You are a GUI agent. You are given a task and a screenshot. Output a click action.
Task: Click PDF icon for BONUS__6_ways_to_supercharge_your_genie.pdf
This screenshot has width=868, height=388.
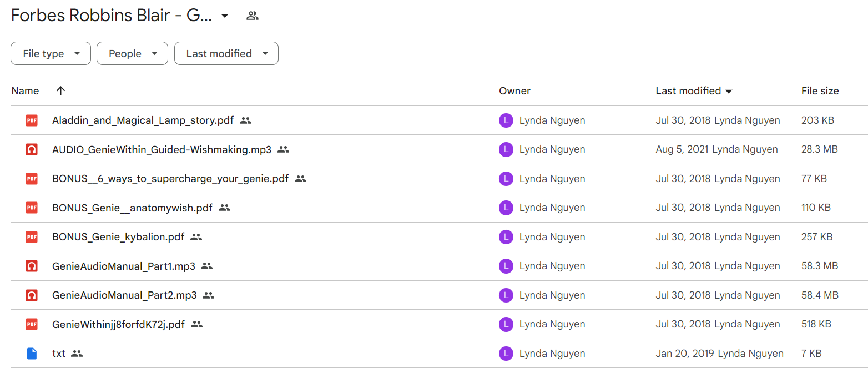[x=32, y=179]
